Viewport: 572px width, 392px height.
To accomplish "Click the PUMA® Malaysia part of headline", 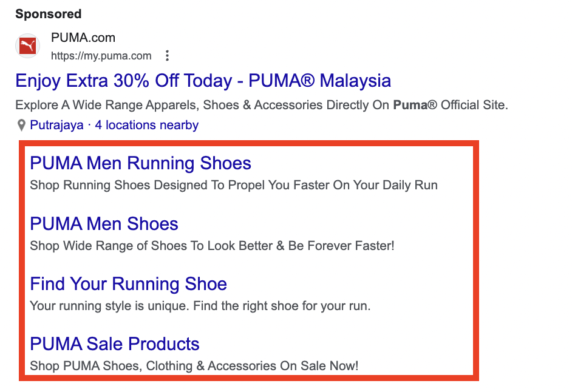I will [319, 81].
